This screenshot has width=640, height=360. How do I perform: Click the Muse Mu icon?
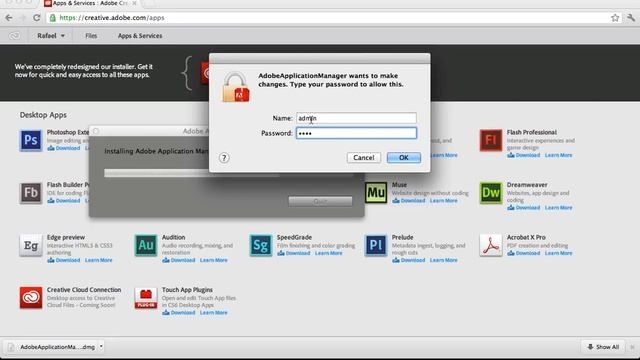coord(376,193)
